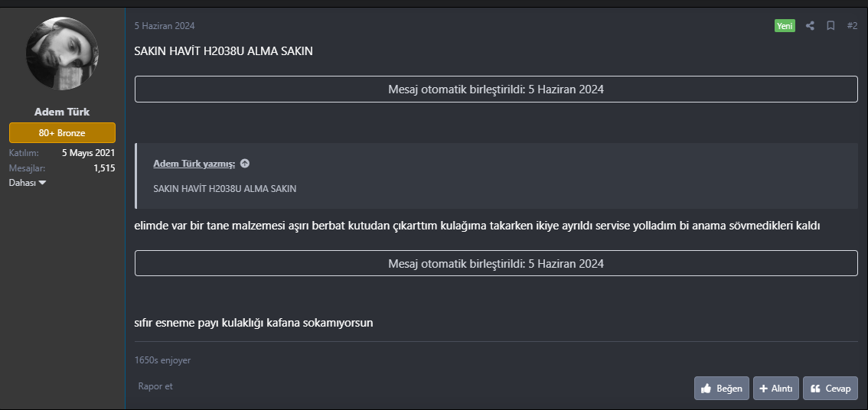
Task: Click the share icon on the post
Action: [810, 26]
